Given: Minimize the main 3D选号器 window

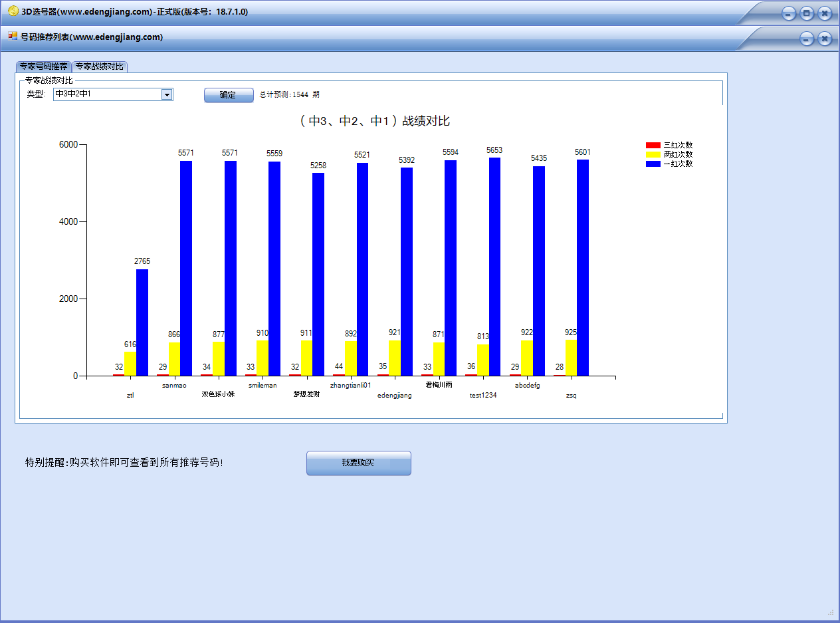Looking at the screenshot, I should (788, 13).
